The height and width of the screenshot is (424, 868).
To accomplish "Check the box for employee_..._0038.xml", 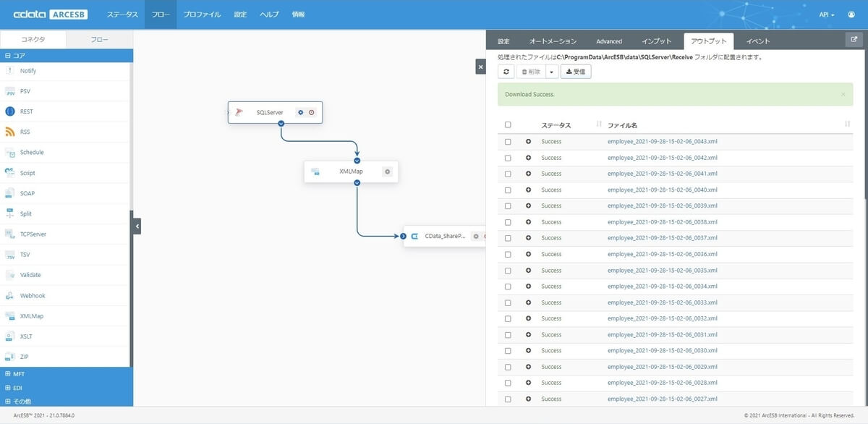I will (508, 222).
